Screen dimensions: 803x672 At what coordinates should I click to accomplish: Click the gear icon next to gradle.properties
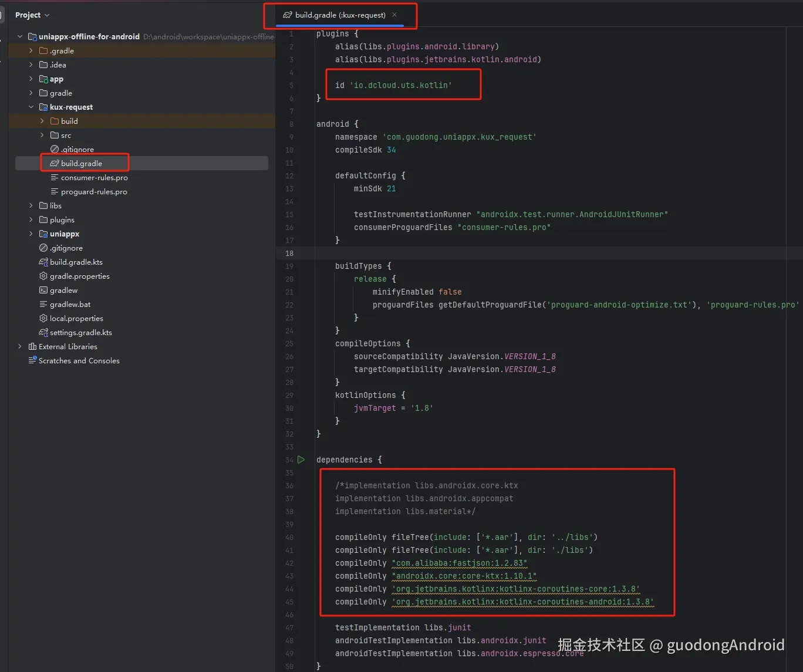click(x=43, y=276)
